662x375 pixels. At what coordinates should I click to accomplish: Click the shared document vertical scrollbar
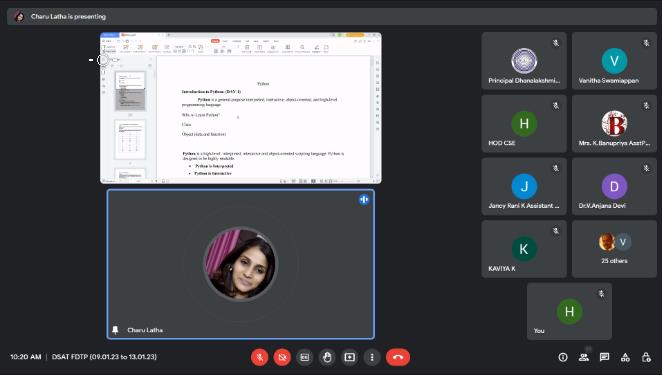[372, 116]
